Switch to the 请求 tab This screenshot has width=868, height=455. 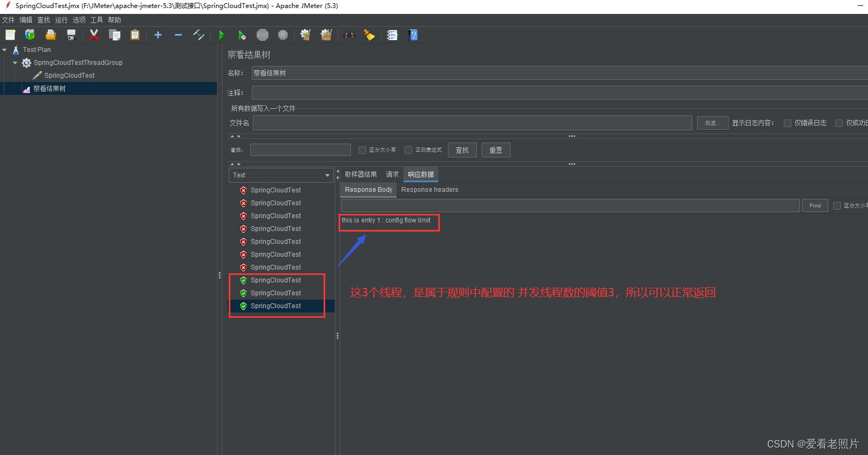point(393,175)
